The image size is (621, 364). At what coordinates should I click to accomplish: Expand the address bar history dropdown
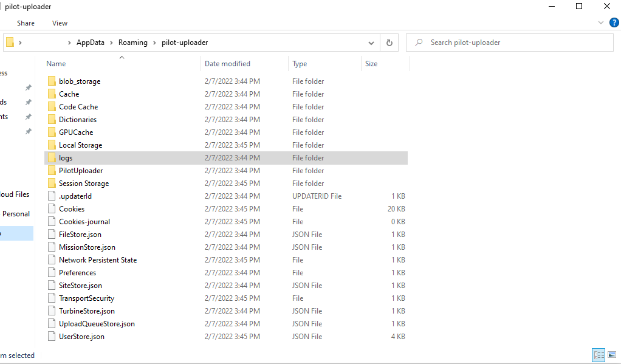[371, 43]
